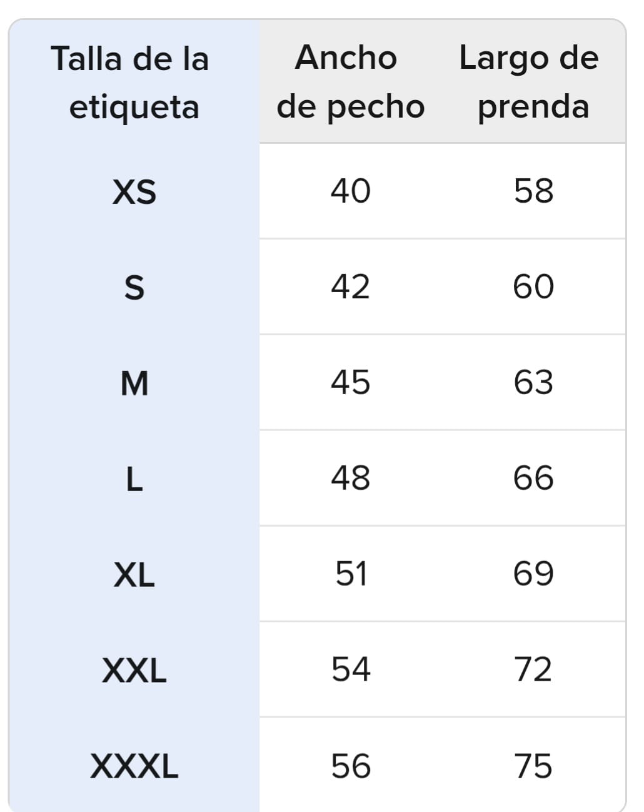The width and height of the screenshot is (644, 812).
Task: Click garment length value 75
Action: (x=533, y=766)
